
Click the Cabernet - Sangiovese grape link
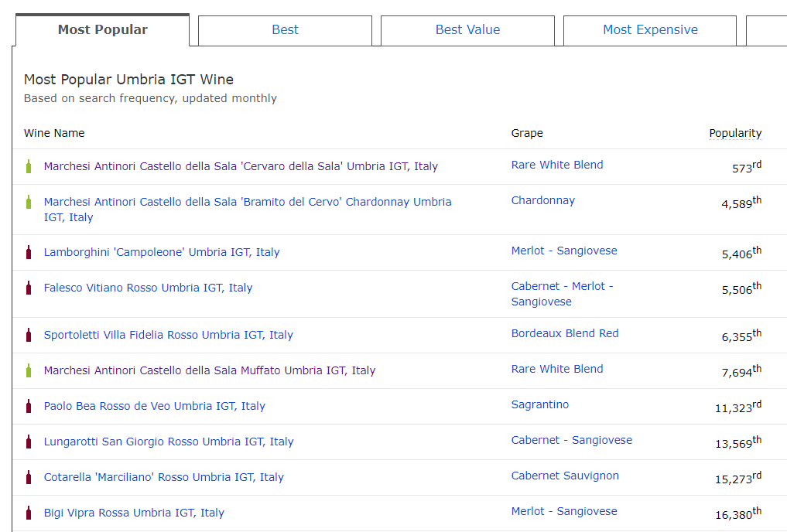[572, 440]
